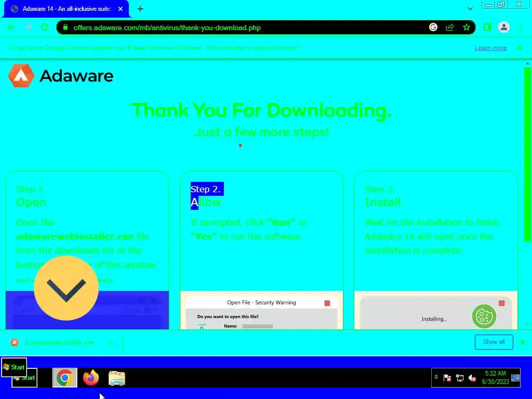Click the browser forward arrow

(x=28, y=27)
